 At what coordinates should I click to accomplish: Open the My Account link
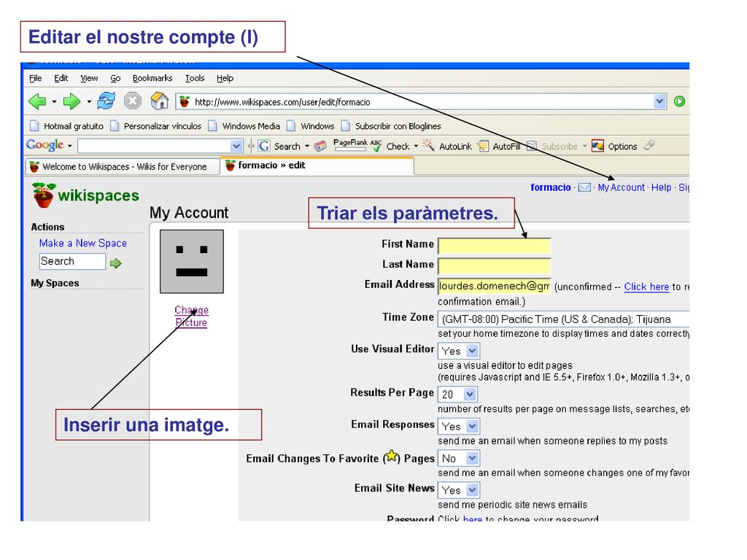[x=621, y=187]
